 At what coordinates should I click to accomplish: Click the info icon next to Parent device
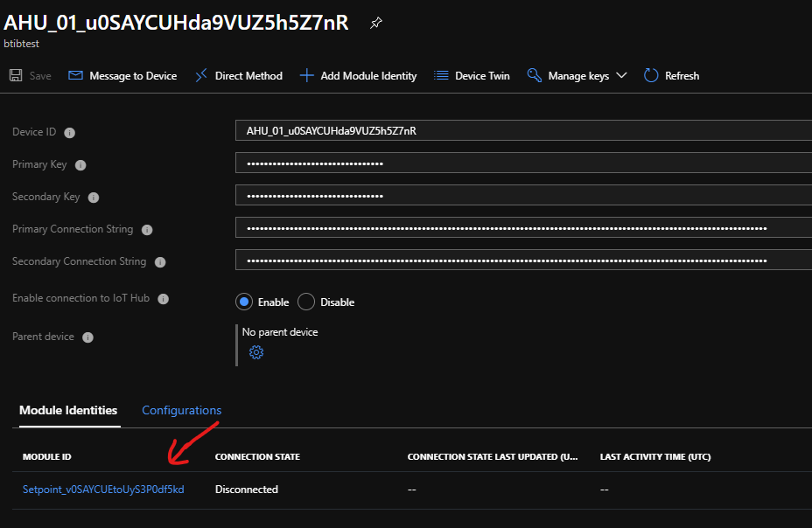click(87, 337)
